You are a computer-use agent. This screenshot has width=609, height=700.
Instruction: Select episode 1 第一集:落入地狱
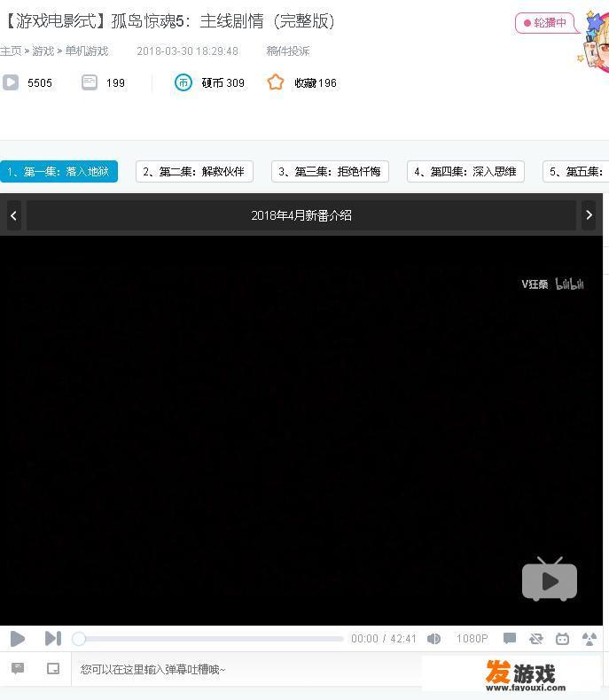59,171
